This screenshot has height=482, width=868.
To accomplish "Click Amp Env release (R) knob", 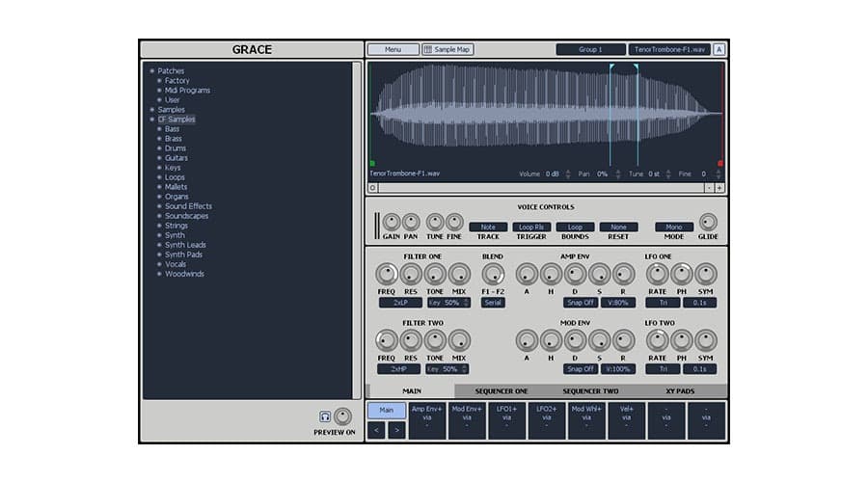I will pyautogui.click(x=623, y=274).
